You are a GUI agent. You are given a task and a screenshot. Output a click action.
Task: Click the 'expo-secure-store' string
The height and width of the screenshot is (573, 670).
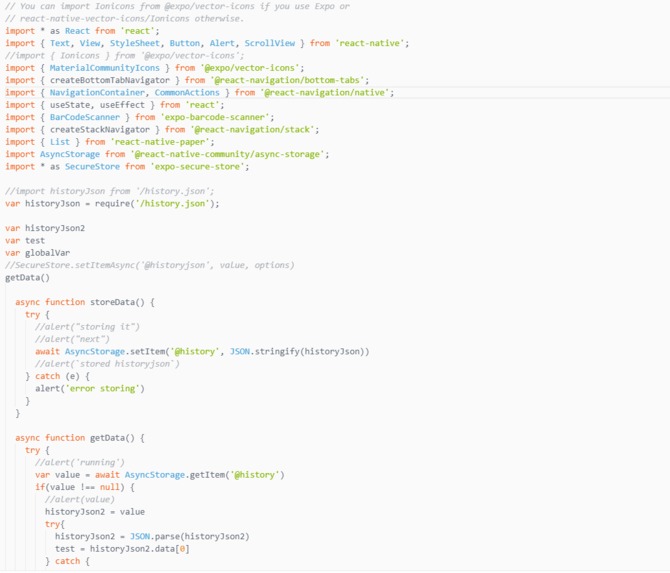coord(197,167)
